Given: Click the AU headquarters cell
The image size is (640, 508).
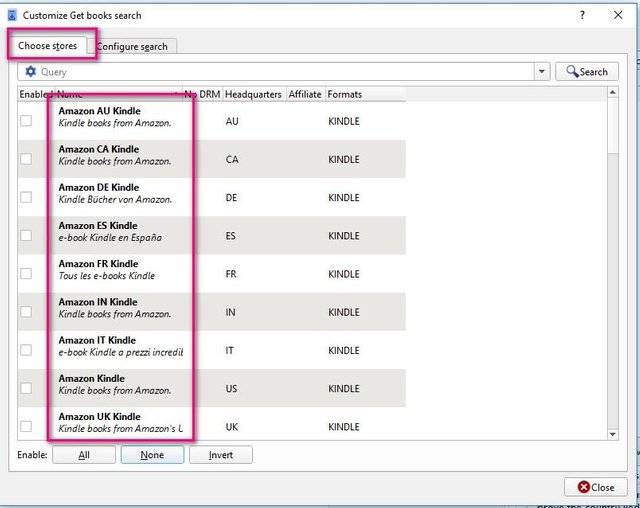Looking at the screenshot, I should [x=232, y=121].
